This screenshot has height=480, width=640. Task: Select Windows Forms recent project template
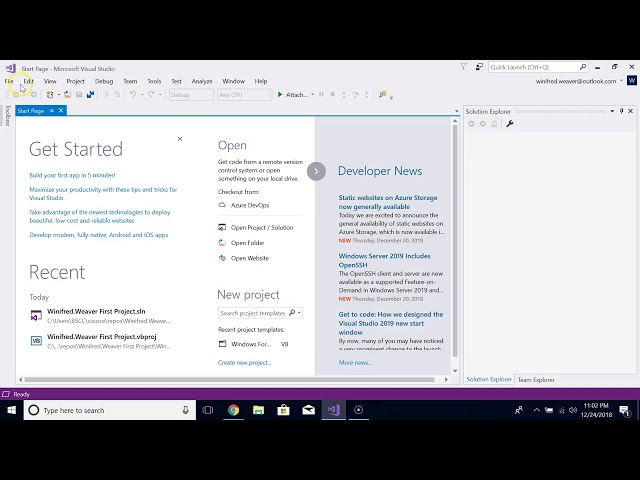(253, 344)
